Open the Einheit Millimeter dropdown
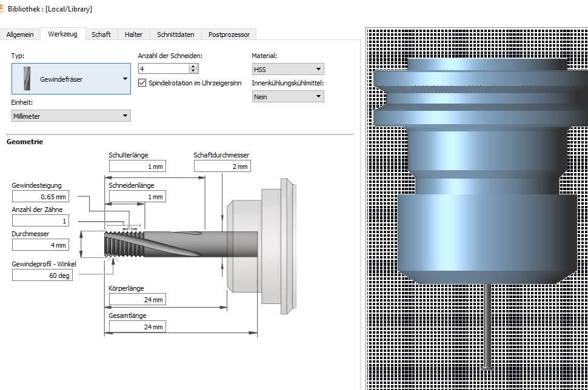 click(72, 116)
